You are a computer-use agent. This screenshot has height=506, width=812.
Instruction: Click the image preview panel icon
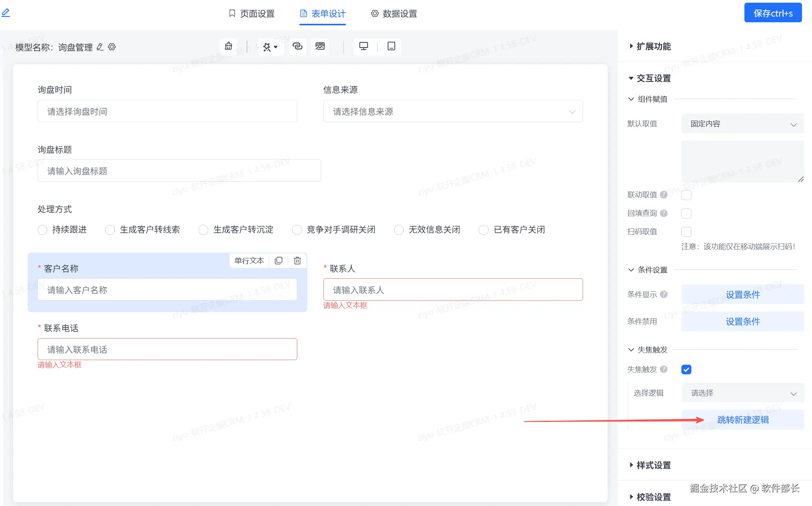click(x=320, y=46)
